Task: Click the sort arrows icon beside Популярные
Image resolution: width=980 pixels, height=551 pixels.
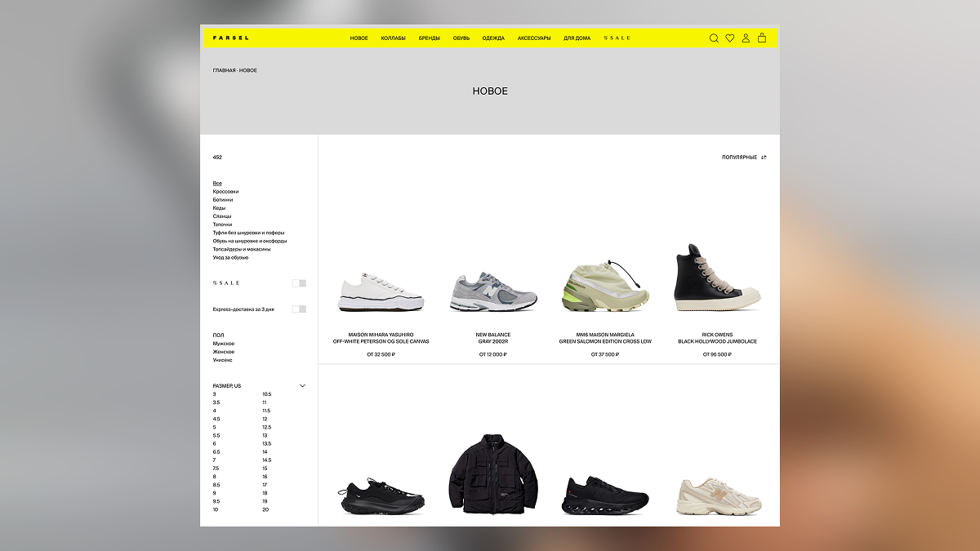Action: click(x=764, y=158)
